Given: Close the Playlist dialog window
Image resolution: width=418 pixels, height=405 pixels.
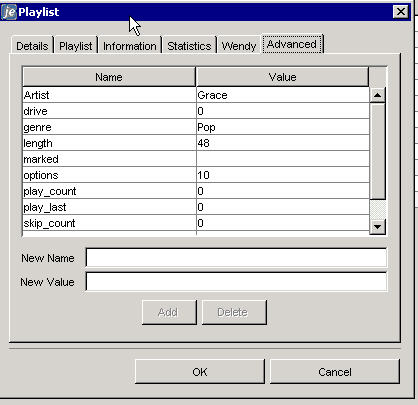Looking at the screenshot, I should tap(400, 12).
